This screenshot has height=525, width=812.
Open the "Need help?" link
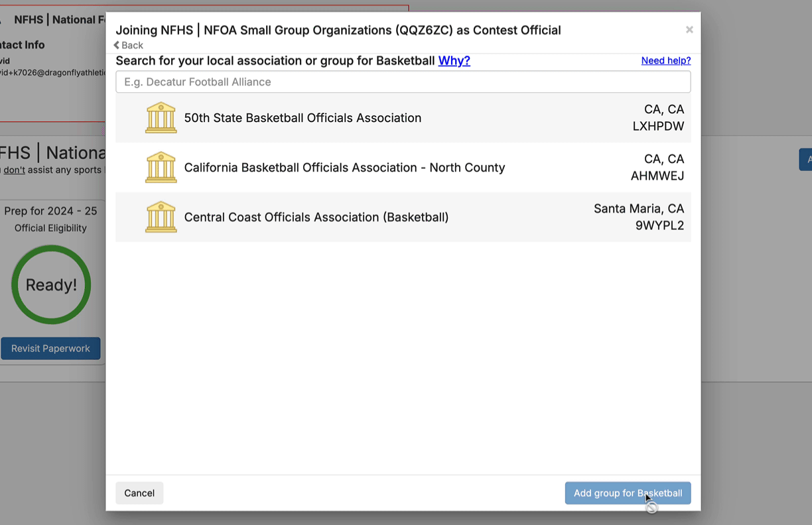click(665, 61)
